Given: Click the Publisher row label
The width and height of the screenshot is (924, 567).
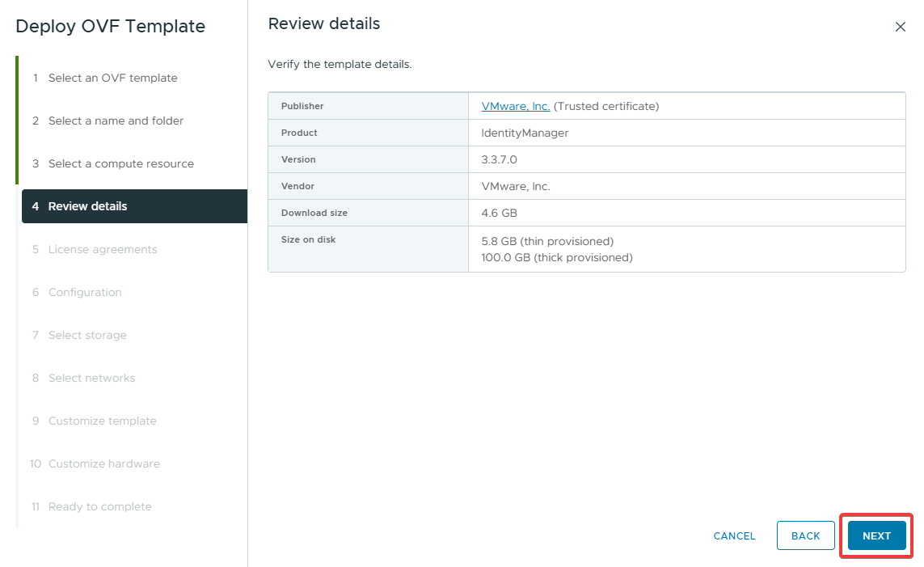Looking at the screenshot, I should 302,106.
